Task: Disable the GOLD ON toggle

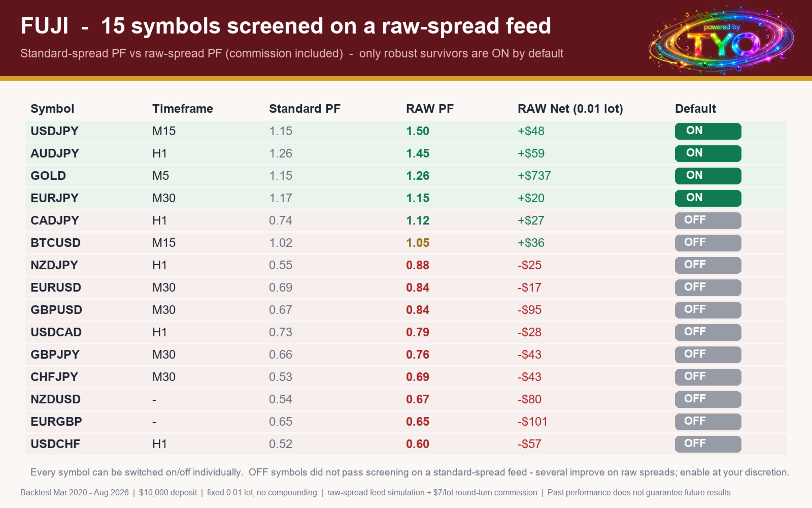Action: (708, 176)
